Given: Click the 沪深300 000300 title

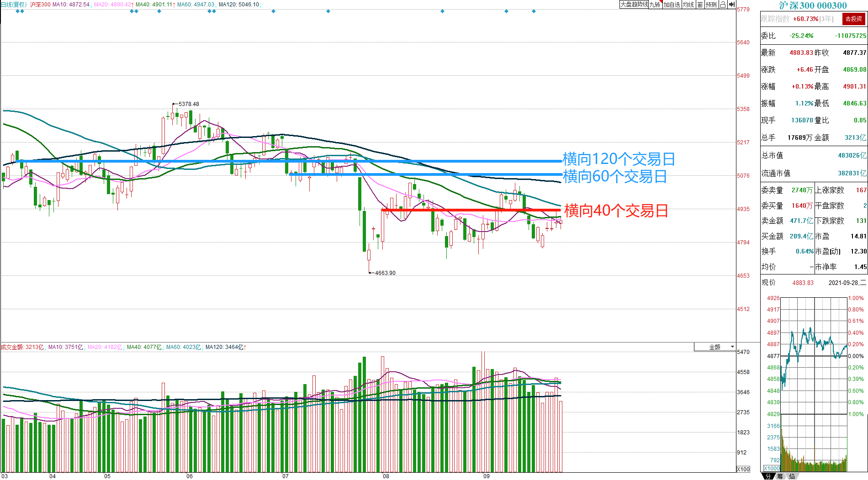Looking at the screenshot, I should (x=813, y=5).
